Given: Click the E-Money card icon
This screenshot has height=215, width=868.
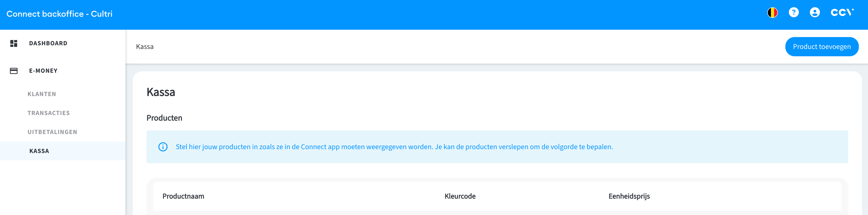Looking at the screenshot, I should [14, 71].
